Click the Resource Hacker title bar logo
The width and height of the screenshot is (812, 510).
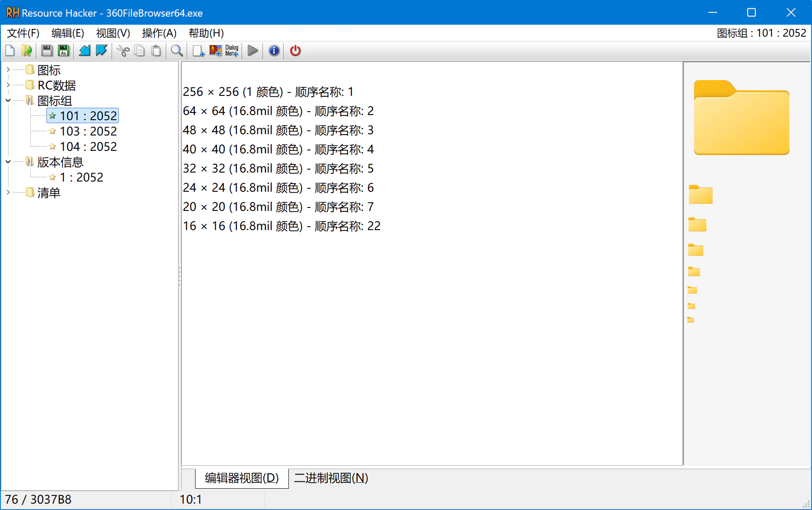point(13,13)
